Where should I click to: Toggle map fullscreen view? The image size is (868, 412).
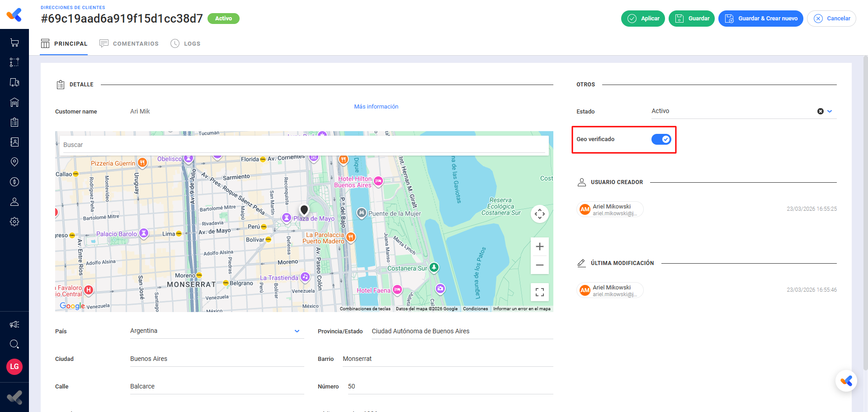[539, 292]
